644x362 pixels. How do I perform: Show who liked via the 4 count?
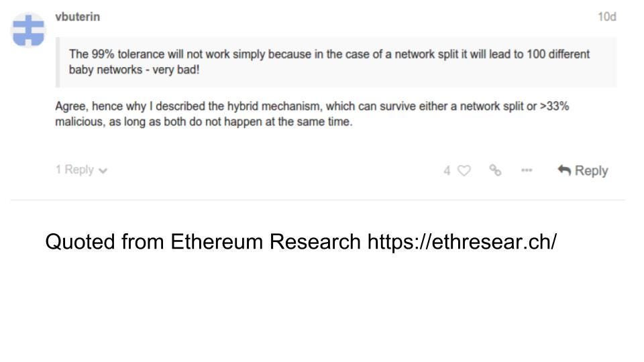coord(447,171)
